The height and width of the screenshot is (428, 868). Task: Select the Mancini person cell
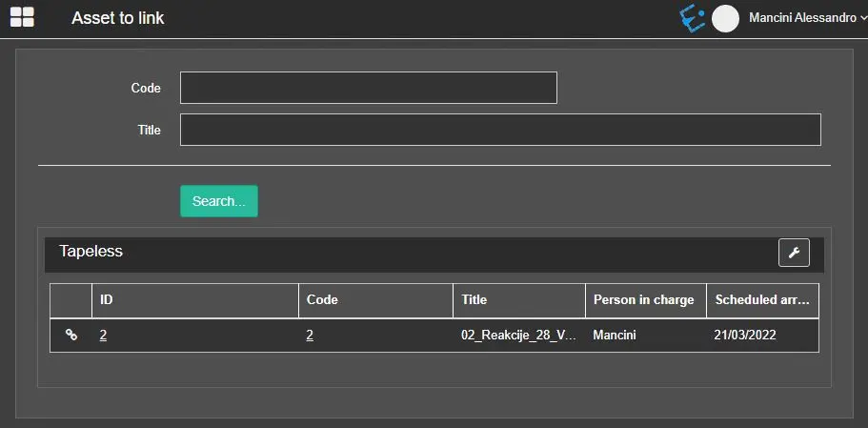(x=646, y=335)
